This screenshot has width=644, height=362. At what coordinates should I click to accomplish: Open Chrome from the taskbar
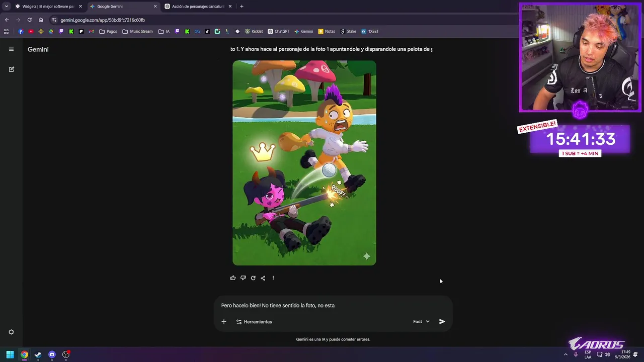click(24, 354)
